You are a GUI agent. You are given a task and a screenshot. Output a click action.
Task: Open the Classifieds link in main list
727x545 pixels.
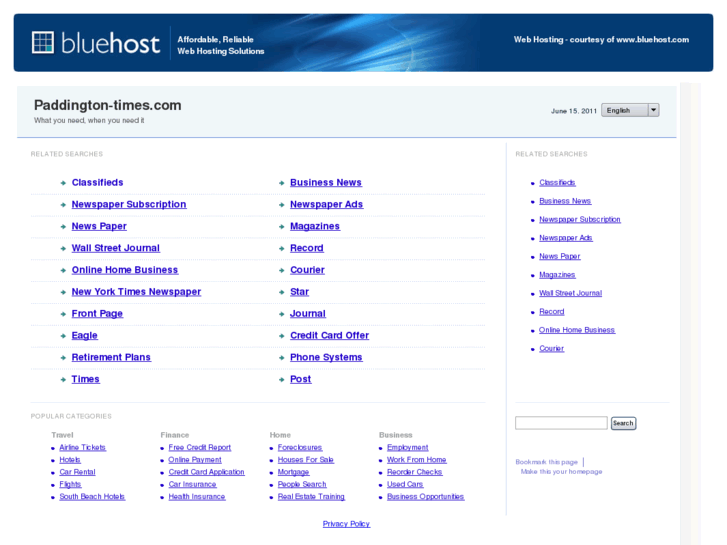coord(97,183)
